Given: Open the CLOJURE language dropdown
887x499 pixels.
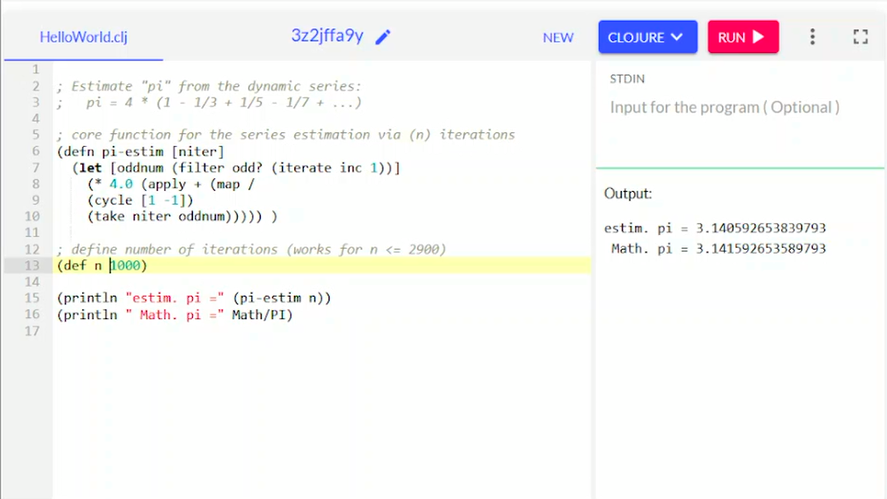Looking at the screenshot, I should 648,37.
